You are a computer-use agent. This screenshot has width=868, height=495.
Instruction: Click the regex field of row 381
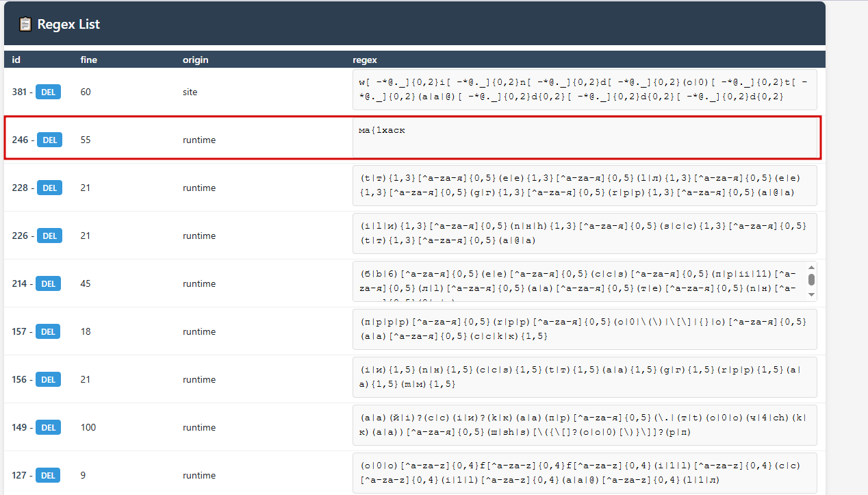585,90
